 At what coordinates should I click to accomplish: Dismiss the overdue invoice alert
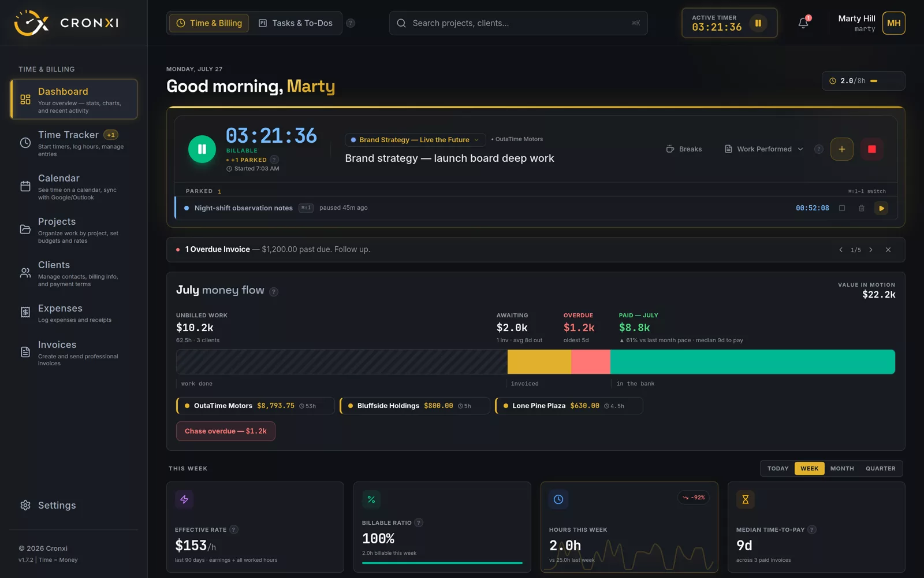(888, 250)
